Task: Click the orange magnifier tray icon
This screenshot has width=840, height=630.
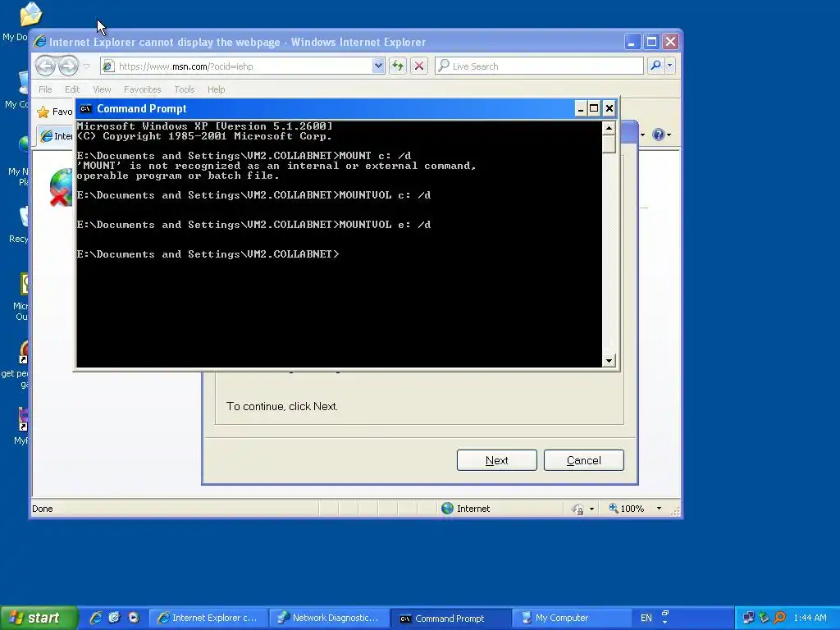Action: 780,618
